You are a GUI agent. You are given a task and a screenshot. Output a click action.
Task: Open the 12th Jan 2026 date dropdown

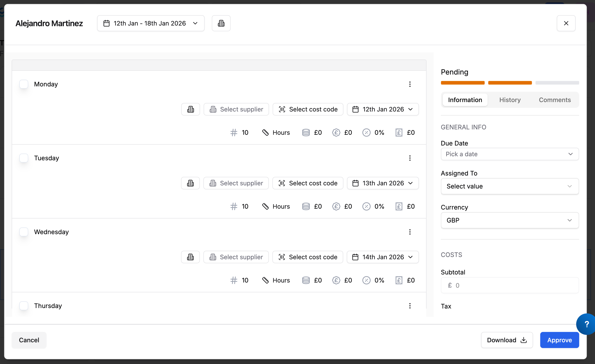[x=383, y=109]
